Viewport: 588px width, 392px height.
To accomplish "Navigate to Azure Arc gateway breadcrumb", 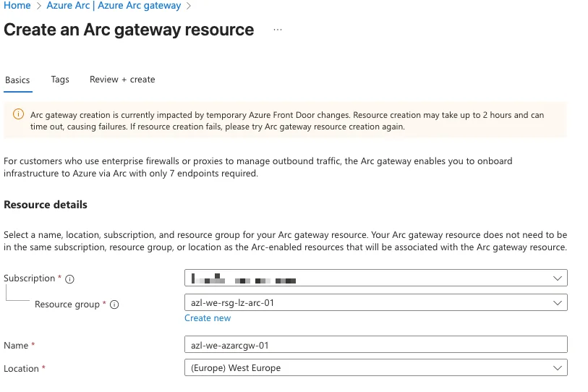I will point(114,6).
